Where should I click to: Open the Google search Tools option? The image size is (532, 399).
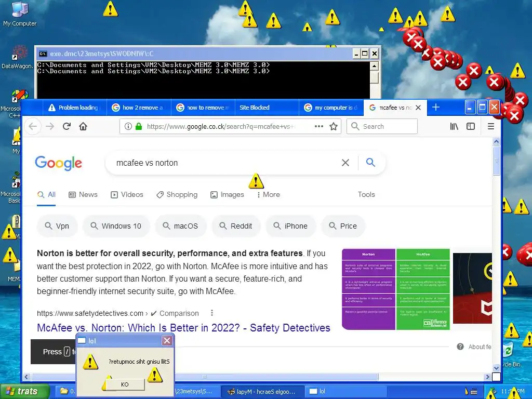tap(366, 195)
